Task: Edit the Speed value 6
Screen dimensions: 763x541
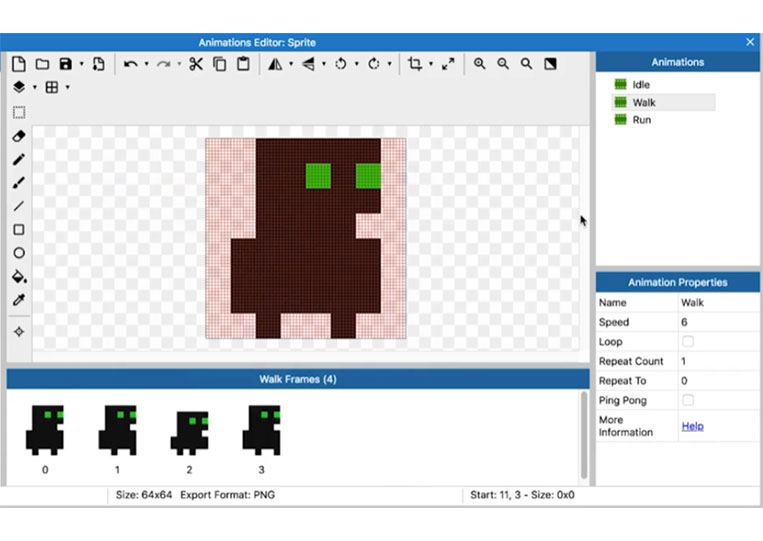Action: coord(719,322)
